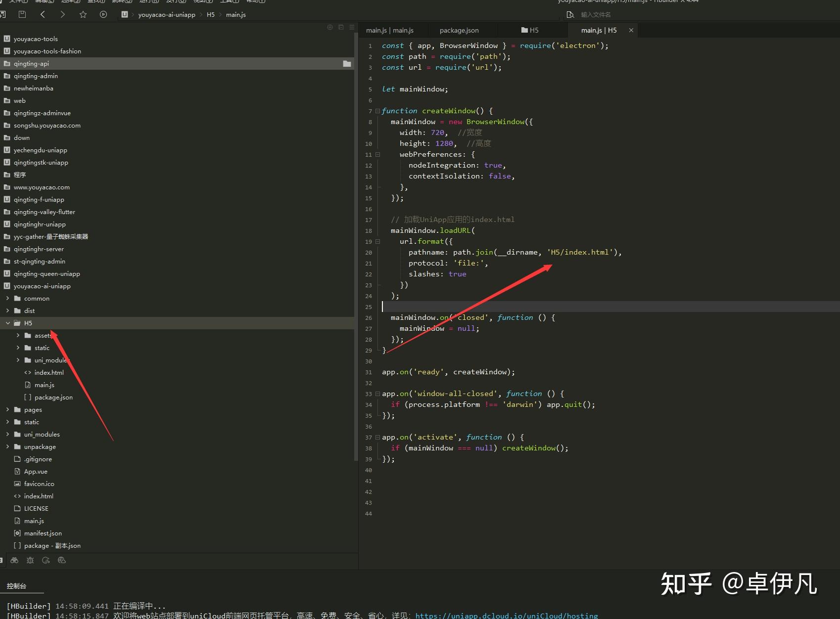Viewport: 840px width, 619px height.
Task: Expand the pages folder in the sidebar
Action: point(7,409)
